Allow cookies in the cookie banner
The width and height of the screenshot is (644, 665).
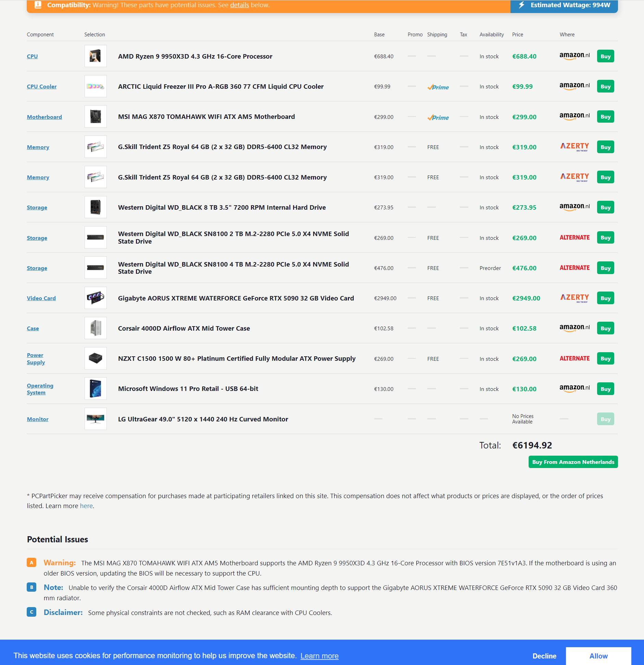[x=598, y=656]
